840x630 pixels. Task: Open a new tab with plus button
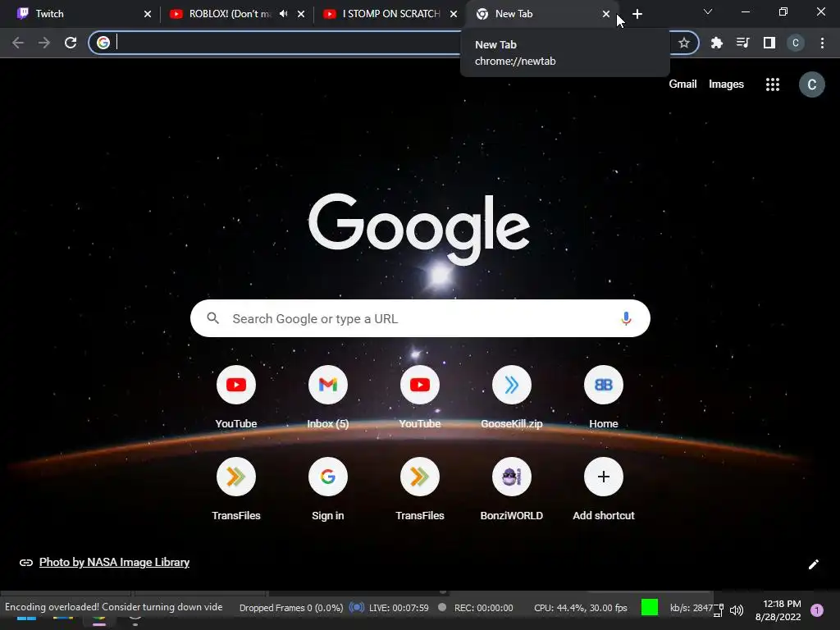(x=637, y=14)
